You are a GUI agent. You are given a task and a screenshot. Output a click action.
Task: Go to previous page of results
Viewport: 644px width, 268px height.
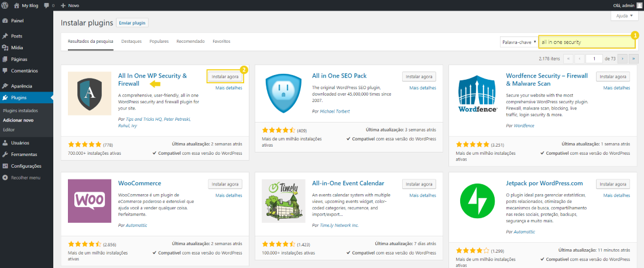580,59
